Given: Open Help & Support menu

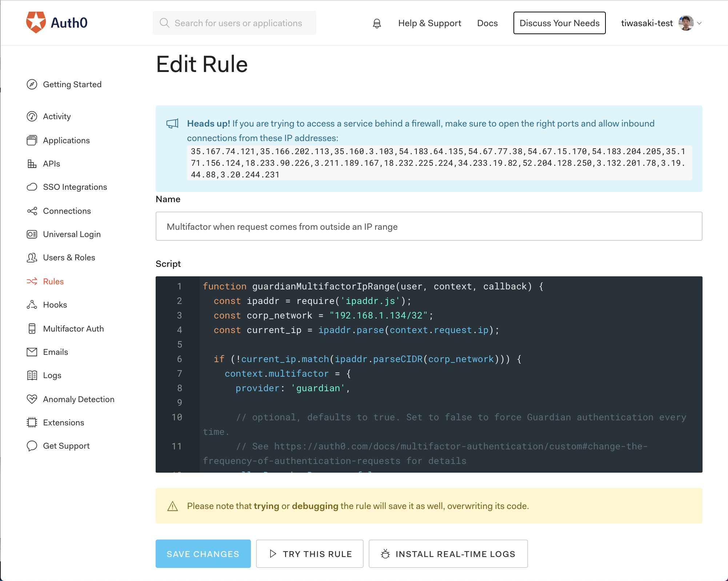Looking at the screenshot, I should tap(429, 23).
